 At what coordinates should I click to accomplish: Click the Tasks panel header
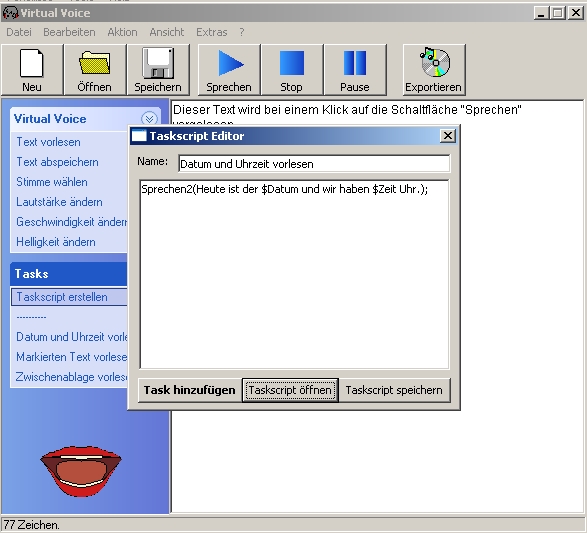tap(69, 274)
